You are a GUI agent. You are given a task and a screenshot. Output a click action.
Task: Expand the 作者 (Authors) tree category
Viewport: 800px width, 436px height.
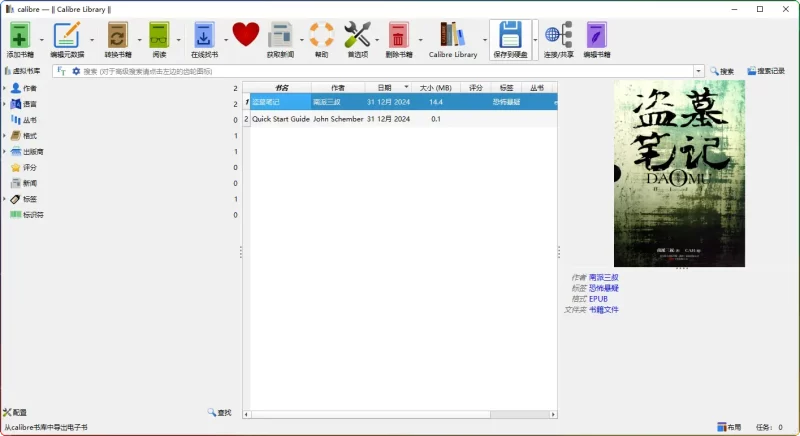tap(4, 88)
